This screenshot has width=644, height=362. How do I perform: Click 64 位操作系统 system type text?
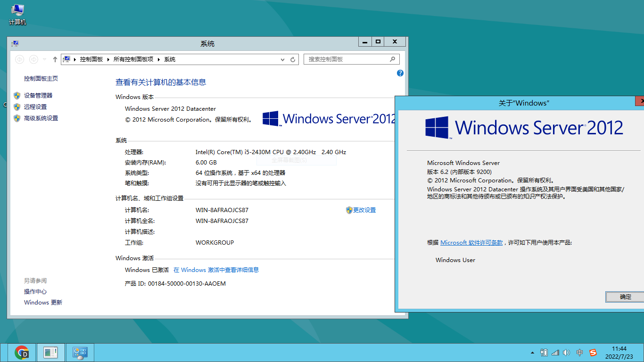[x=240, y=173]
